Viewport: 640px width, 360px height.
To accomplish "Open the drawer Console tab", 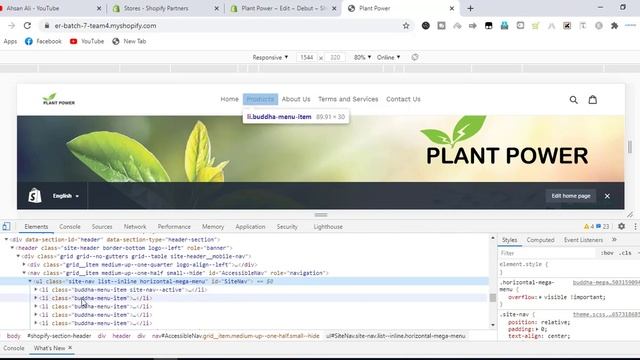I will [14, 348].
